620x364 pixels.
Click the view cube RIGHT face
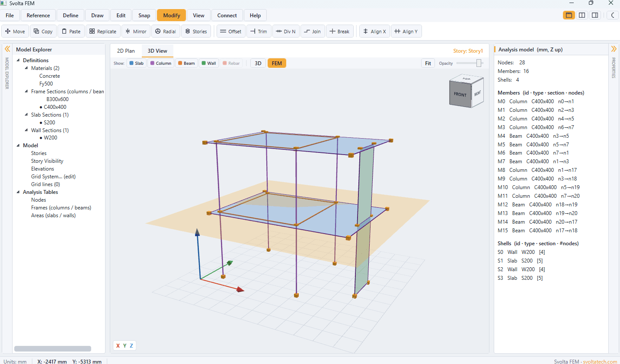tap(477, 93)
